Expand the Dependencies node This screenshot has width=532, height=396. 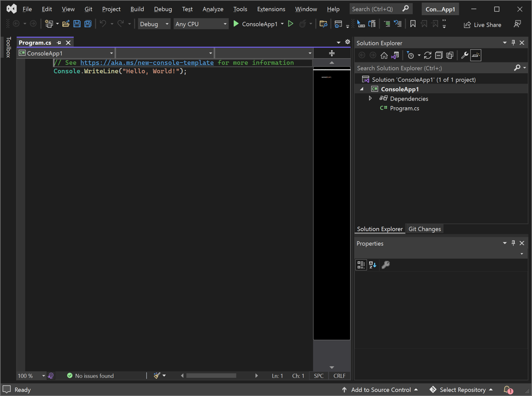coord(370,98)
